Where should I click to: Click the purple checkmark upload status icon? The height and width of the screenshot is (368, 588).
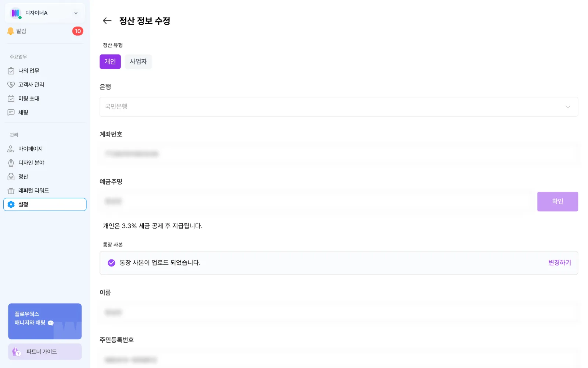pos(111,263)
